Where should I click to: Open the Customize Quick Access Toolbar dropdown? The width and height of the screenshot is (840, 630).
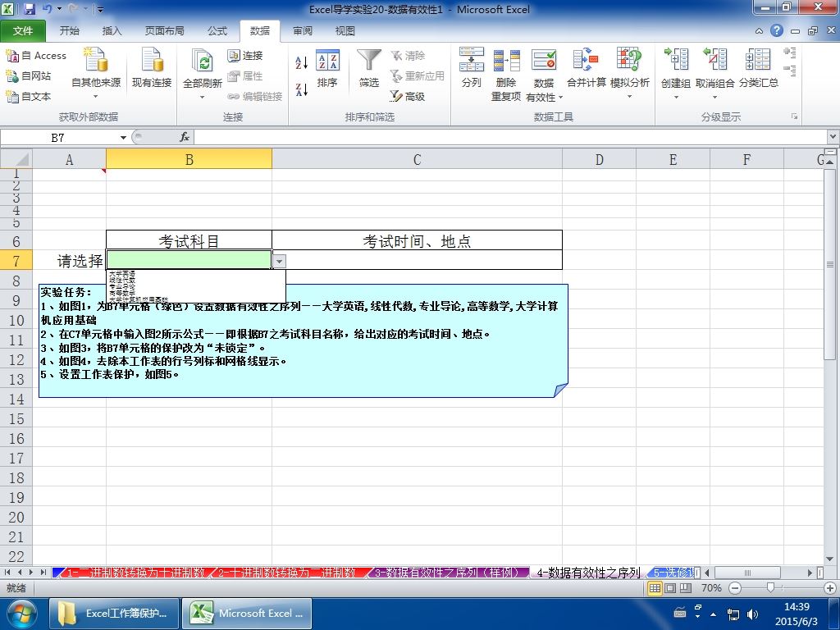coord(100,9)
